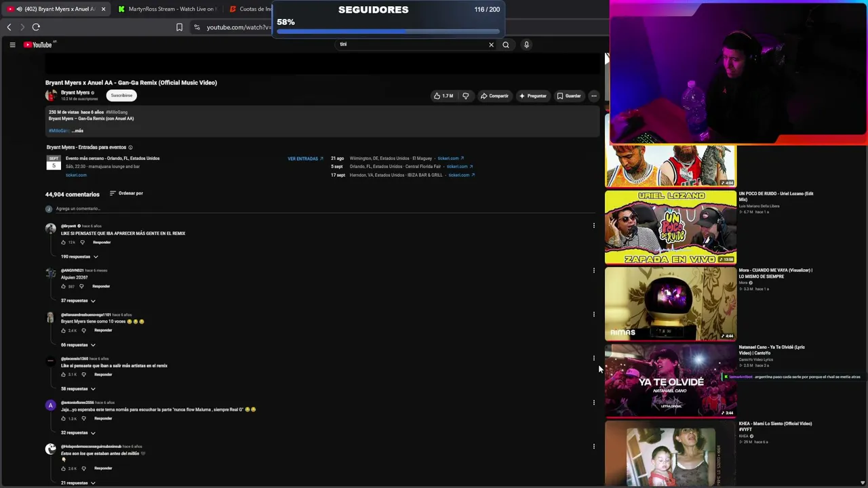Share the video with Compartir
The height and width of the screenshot is (488, 868).
(494, 96)
